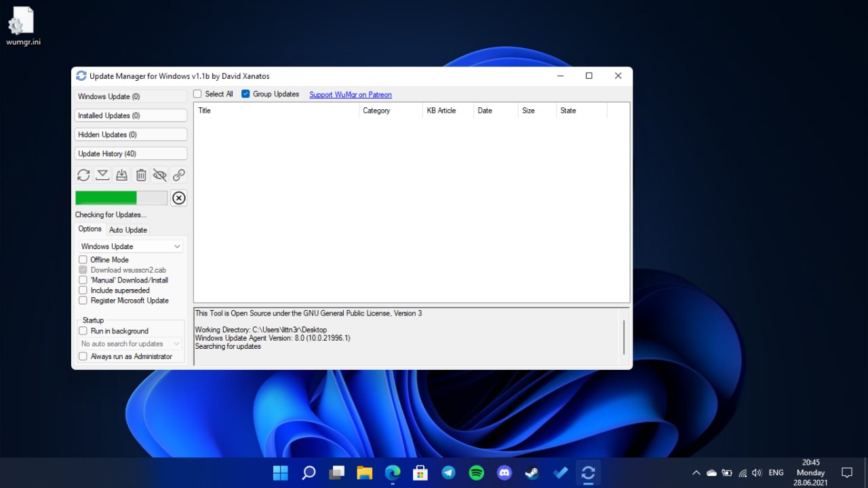Open the Windows Start menu
Screen dimensions: 868x488
point(280,473)
